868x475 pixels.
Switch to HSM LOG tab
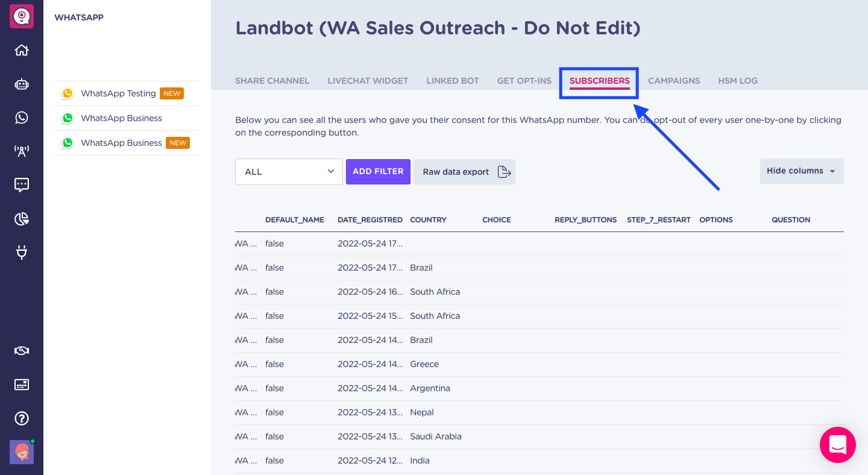coord(738,81)
